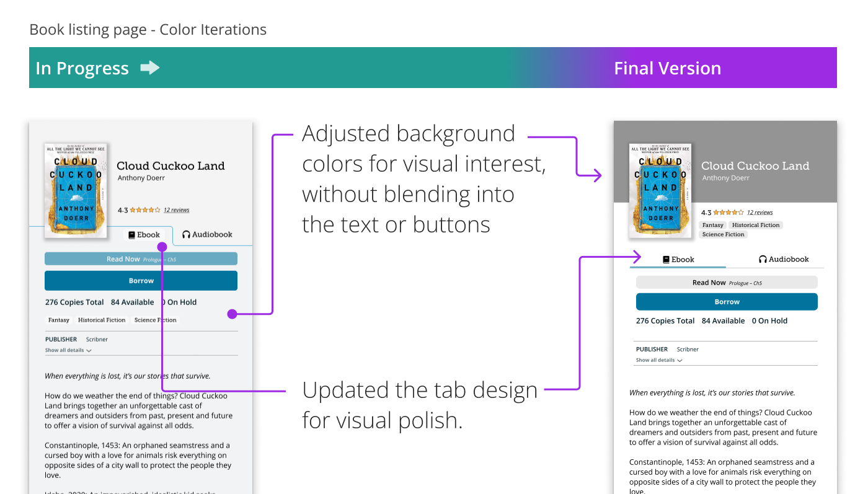Image resolution: width=868 pixels, height=494 pixels.
Task: Select the Fantasy tag in the Final Version mockup
Action: click(713, 225)
